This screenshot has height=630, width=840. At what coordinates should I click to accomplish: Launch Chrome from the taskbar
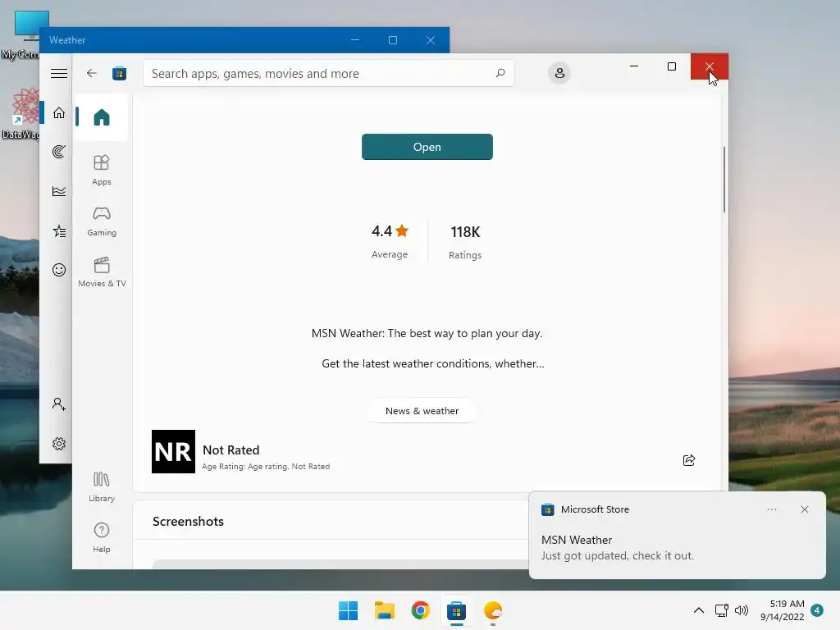click(x=421, y=610)
